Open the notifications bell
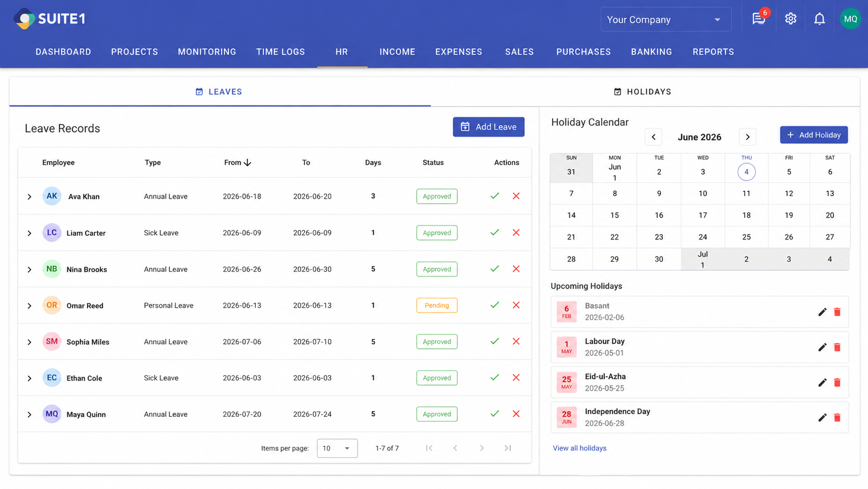 tap(819, 19)
